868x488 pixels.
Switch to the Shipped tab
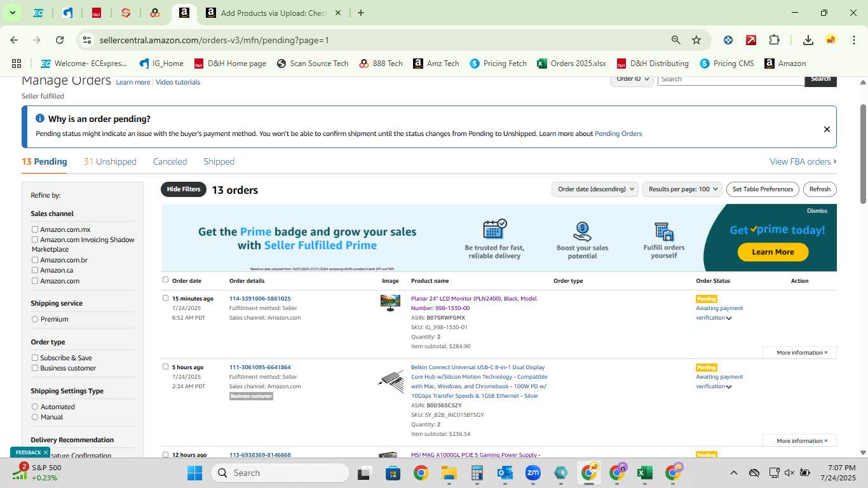point(219,161)
